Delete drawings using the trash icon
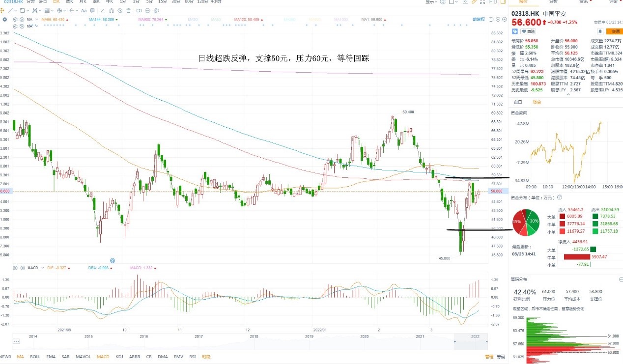 pyautogui.click(x=128, y=10)
